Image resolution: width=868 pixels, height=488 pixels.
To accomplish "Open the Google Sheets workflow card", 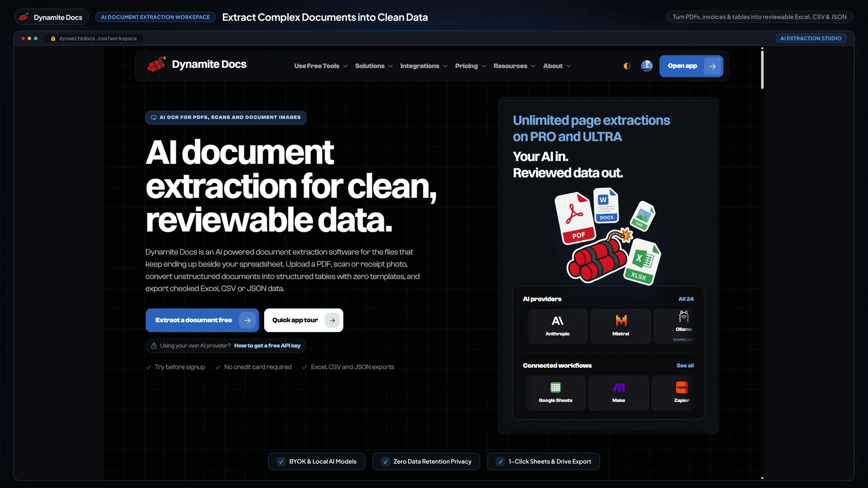I will [556, 393].
